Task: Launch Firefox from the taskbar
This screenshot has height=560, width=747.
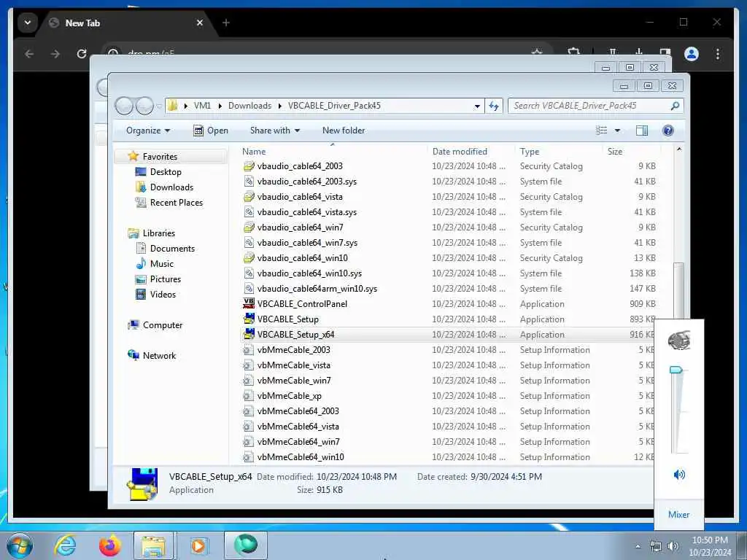Action: click(109, 545)
